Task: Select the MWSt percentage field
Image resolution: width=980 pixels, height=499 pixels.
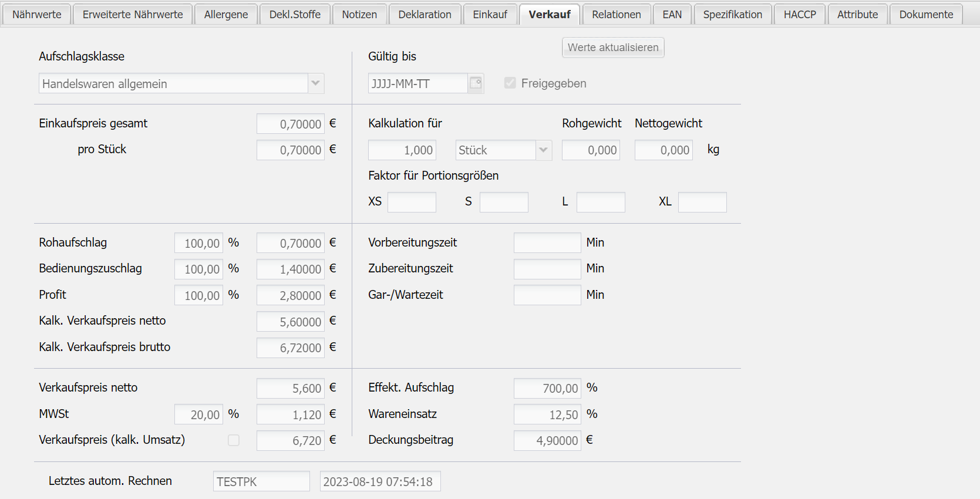Action: pos(198,414)
